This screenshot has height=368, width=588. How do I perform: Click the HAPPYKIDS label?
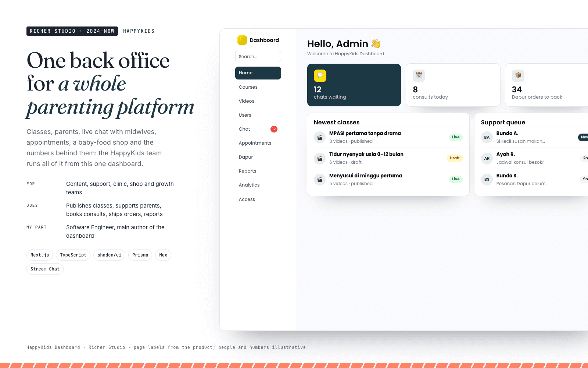(139, 31)
